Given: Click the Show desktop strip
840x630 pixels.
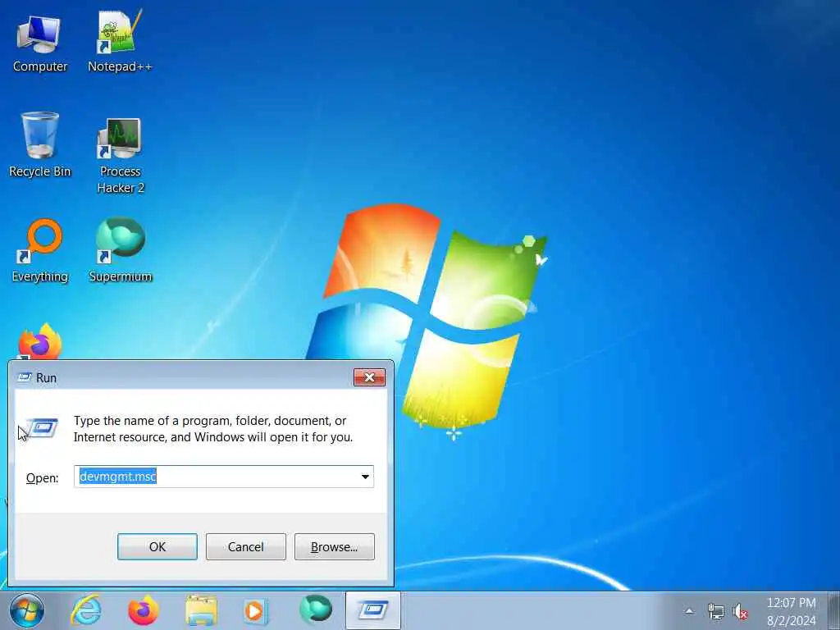Looking at the screenshot, I should pyautogui.click(x=833, y=610).
